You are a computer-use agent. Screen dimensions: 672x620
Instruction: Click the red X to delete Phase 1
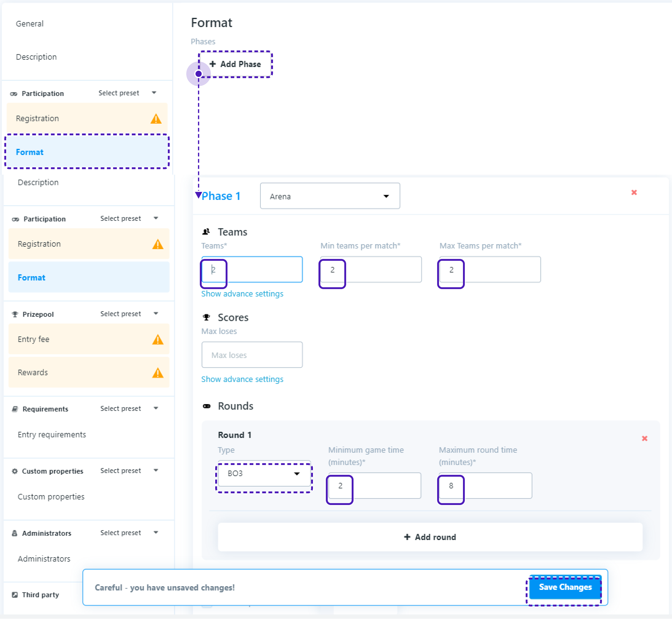pyautogui.click(x=634, y=193)
